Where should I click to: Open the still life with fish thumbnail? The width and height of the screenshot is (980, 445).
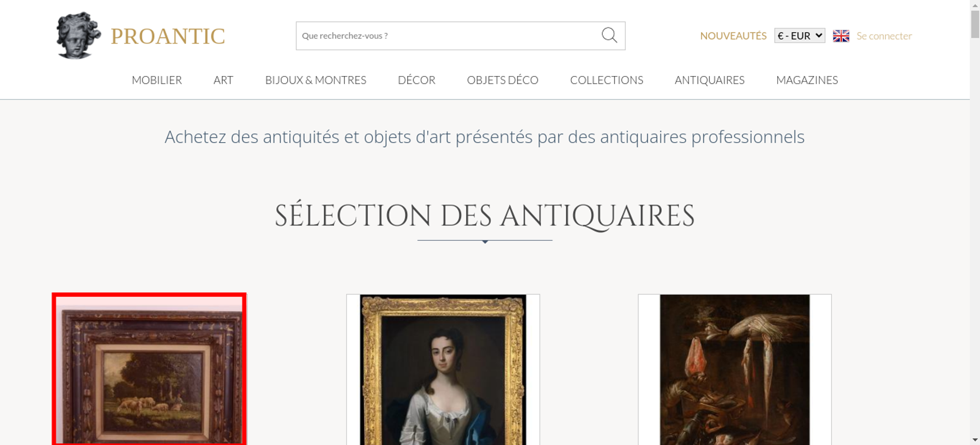point(735,370)
